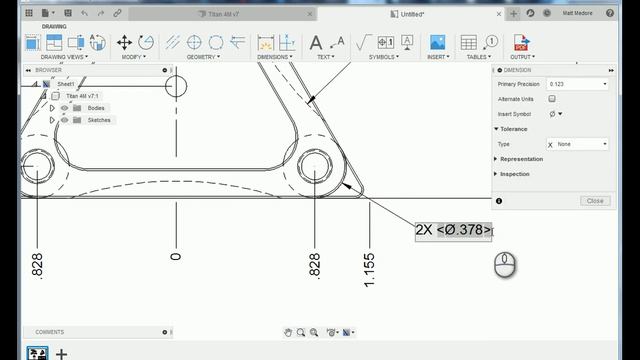640x360 pixels.
Task: Undo the last action
Action: click(x=84, y=13)
